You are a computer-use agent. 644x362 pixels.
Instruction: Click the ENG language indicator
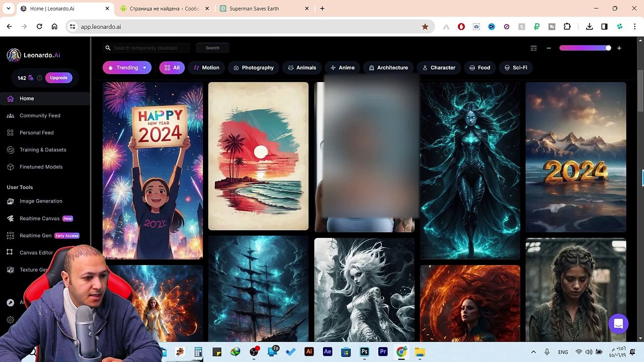click(563, 352)
